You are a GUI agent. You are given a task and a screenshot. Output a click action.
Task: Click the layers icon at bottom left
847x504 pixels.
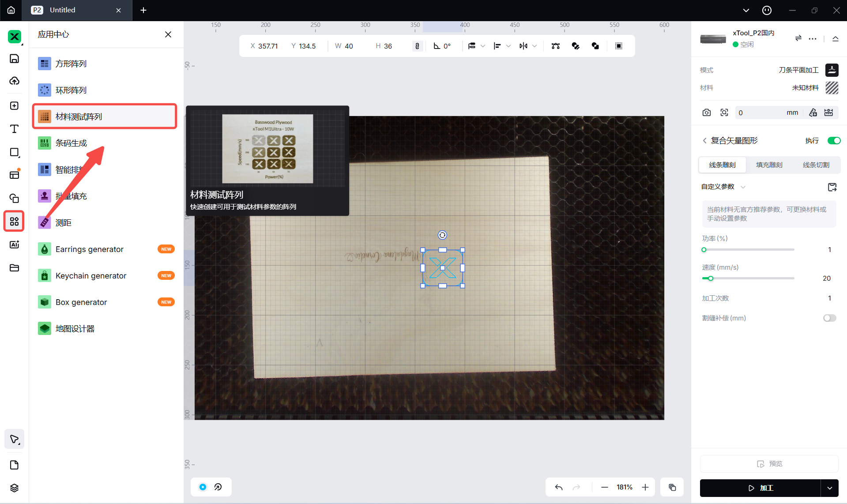[x=14, y=488]
